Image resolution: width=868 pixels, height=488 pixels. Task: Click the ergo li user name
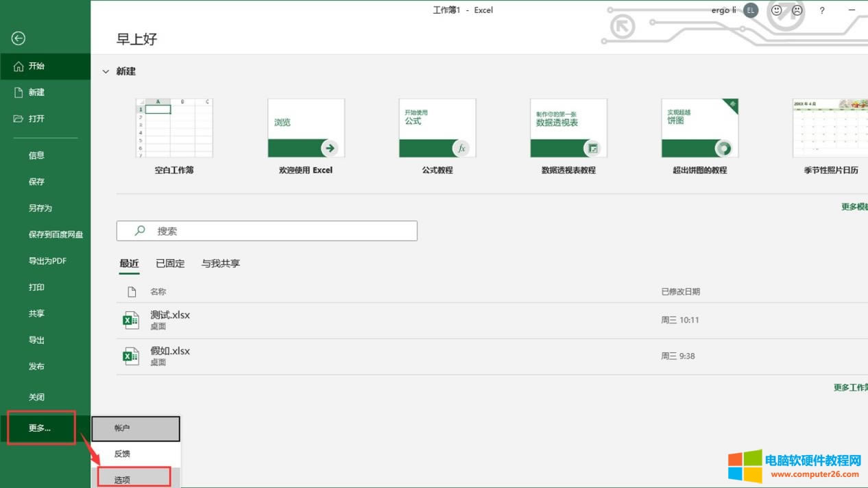pos(723,10)
